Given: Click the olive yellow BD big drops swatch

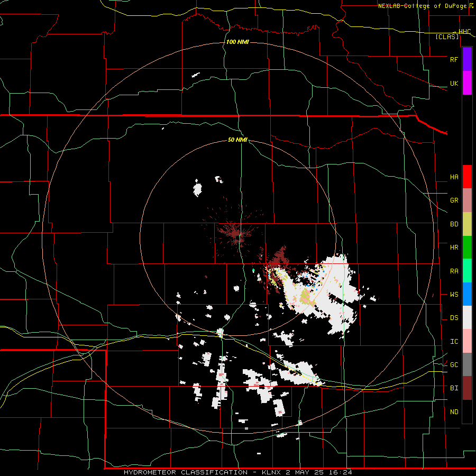Looking at the screenshot, I should point(467,224).
